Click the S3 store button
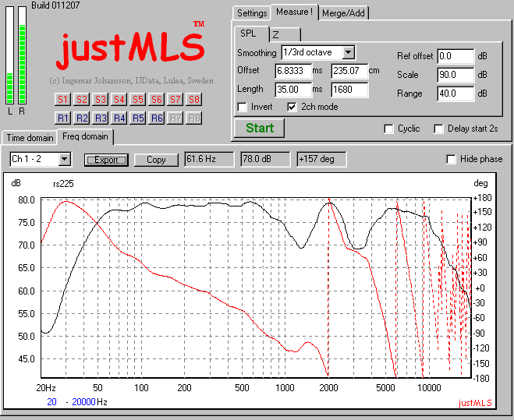This screenshot has height=420, width=514. [x=100, y=100]
